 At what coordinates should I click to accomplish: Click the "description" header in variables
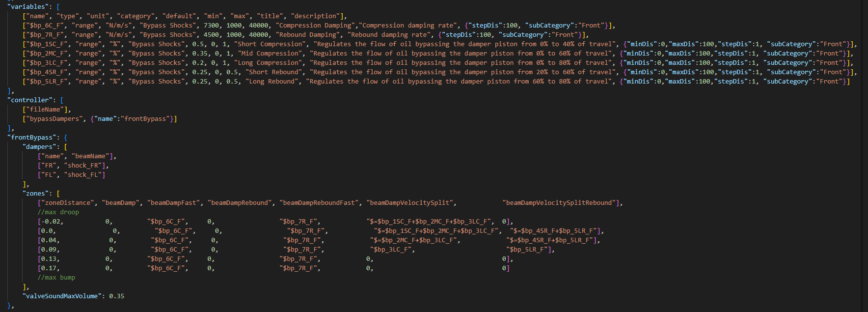(x=316, y=16)
